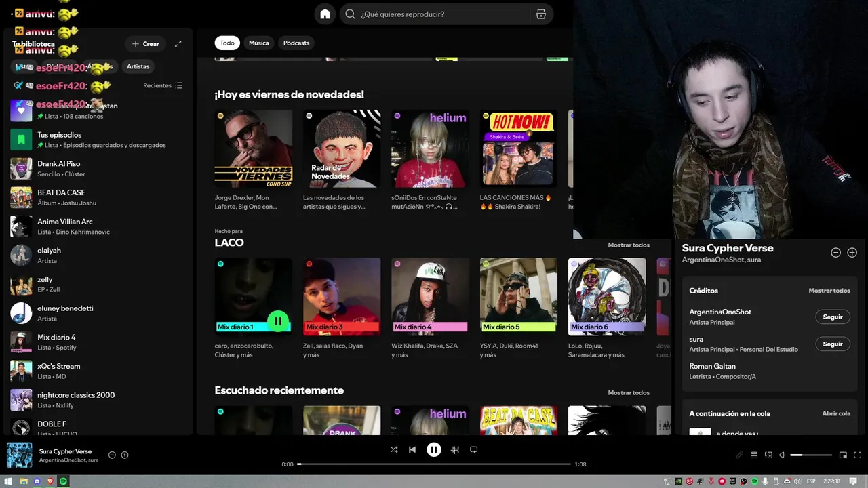Go to Spotify Home via house icon
The width and height of the screenshot is (868, 488).
325,14
